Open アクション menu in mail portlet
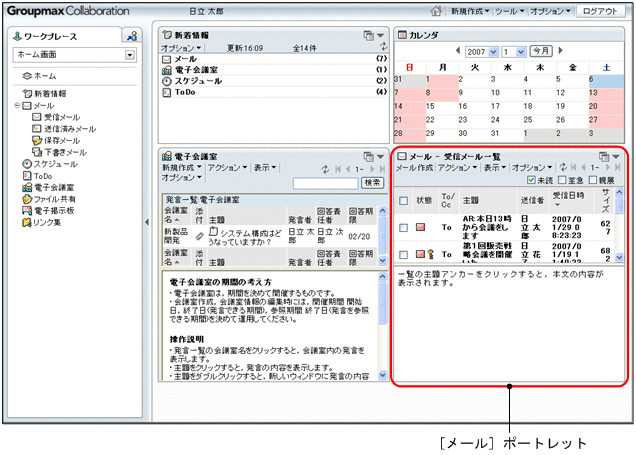636x455 pixels. (457, 167)
